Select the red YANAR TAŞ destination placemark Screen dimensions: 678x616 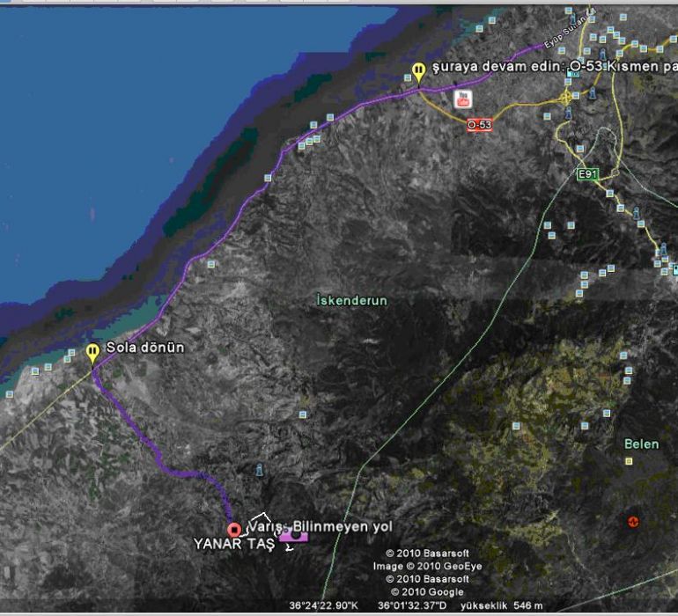tap(234, 530)
